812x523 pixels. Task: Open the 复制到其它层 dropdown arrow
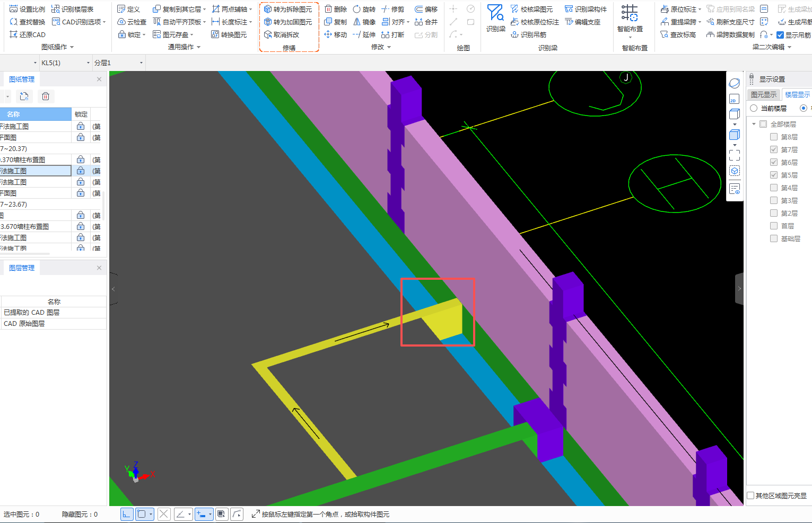pos(204,10)
